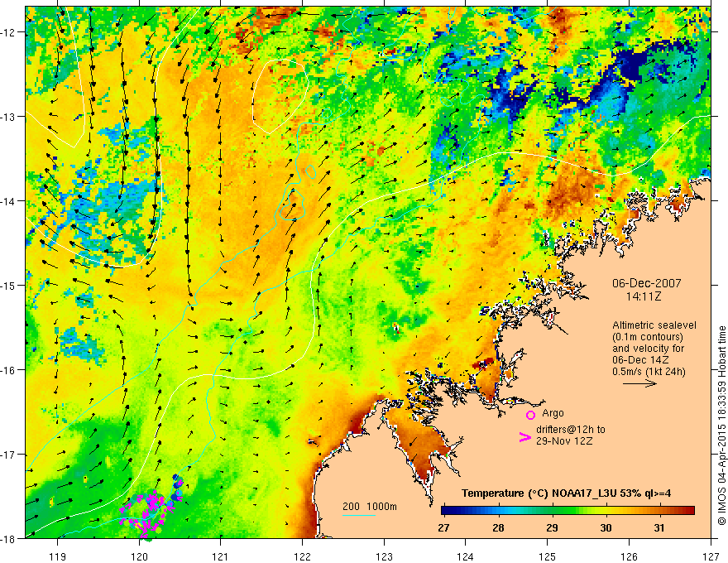Click the white closed contour near 121.5°E, 13°S
The width and height of the screenshot is (728, 563).
(x=280, y=95)
